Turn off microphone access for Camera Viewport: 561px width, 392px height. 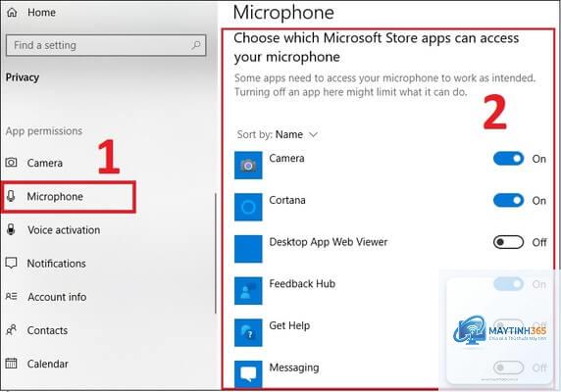508,159
